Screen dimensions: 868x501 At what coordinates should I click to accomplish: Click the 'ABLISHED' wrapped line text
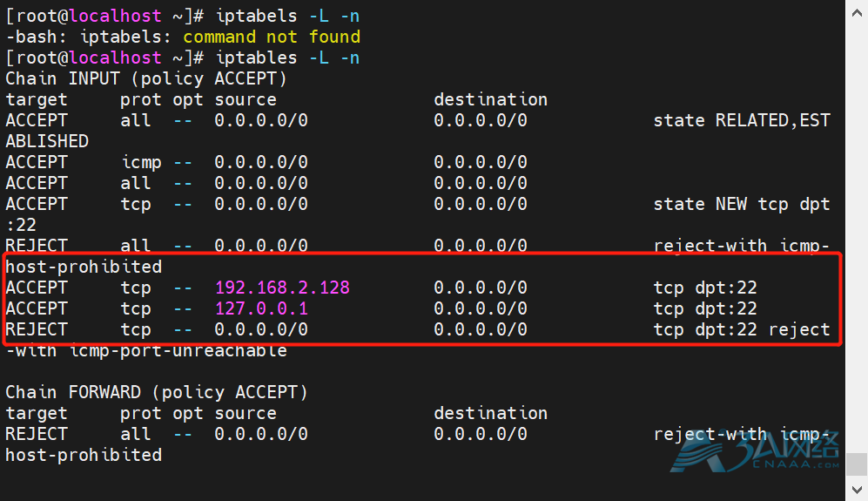tap(47, 141)
